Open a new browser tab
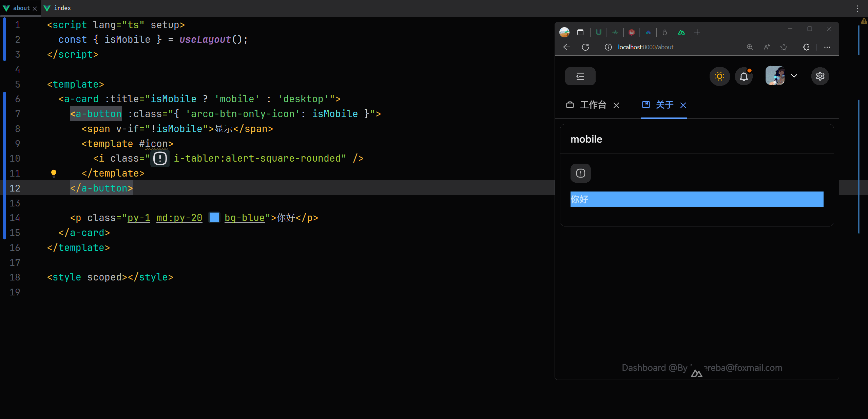This screenshot has width=868, height=419. 697,32
